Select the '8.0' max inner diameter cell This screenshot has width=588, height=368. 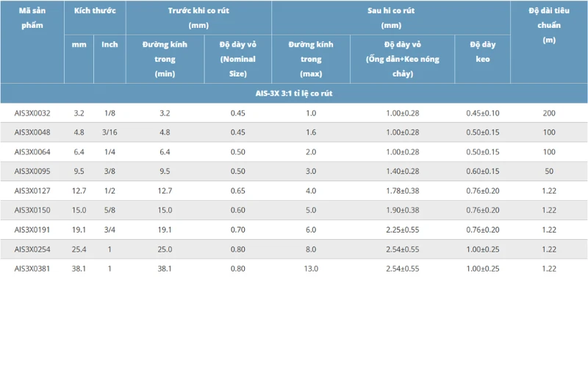click(311, 249)
